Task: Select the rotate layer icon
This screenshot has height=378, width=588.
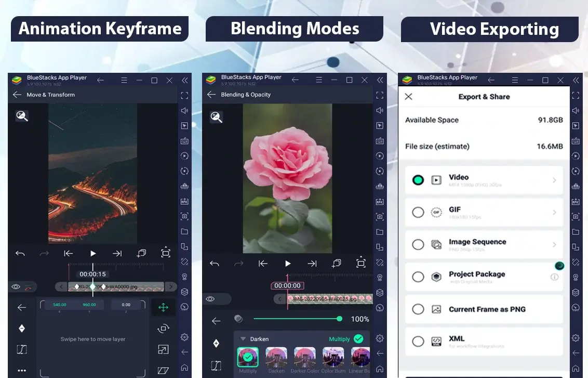Action: point(163,329)
